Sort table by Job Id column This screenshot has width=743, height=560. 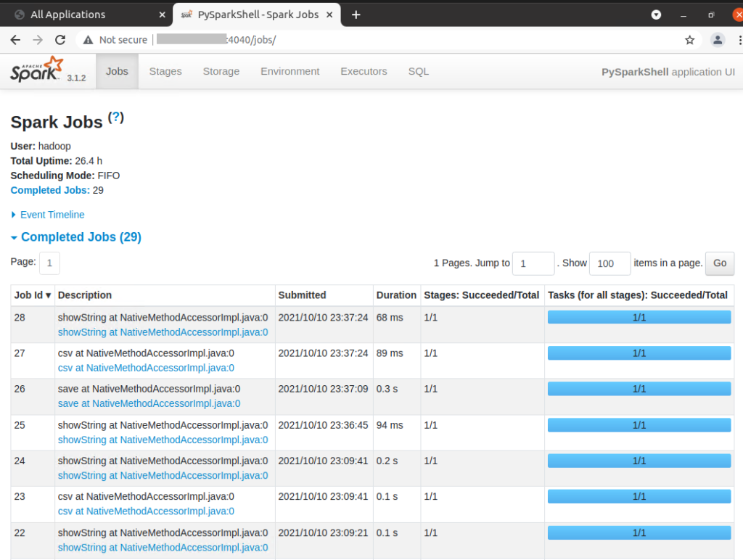(33, 295)
